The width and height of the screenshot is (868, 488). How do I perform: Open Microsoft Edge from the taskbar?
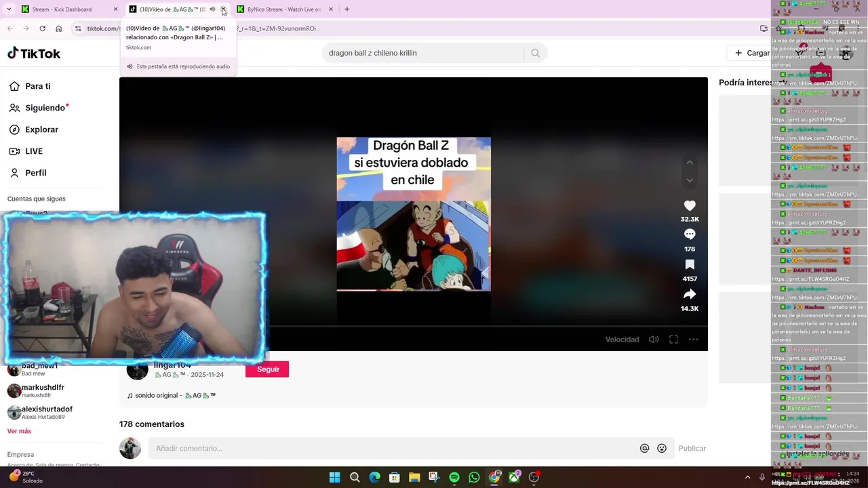[374, 477]
